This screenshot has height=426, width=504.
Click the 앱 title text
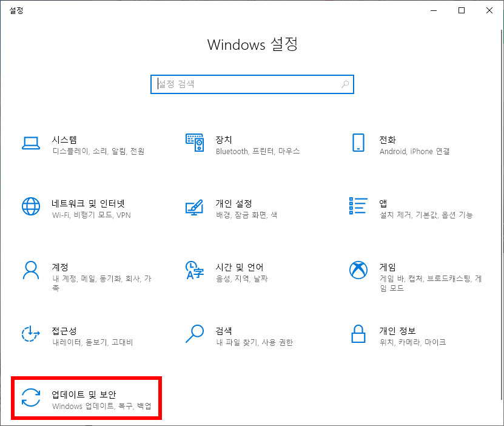tap(383, 203)
